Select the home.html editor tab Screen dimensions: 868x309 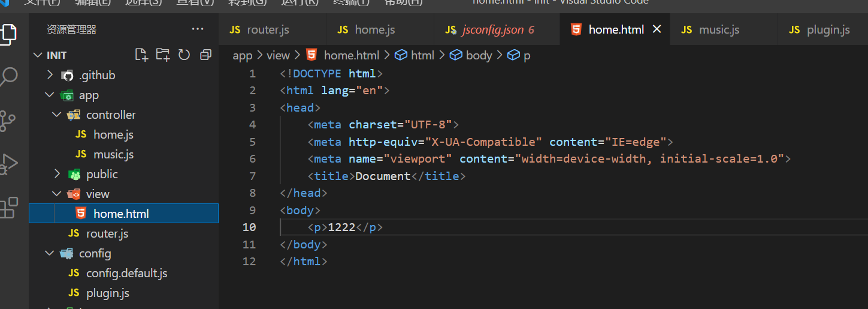point(615,29)
